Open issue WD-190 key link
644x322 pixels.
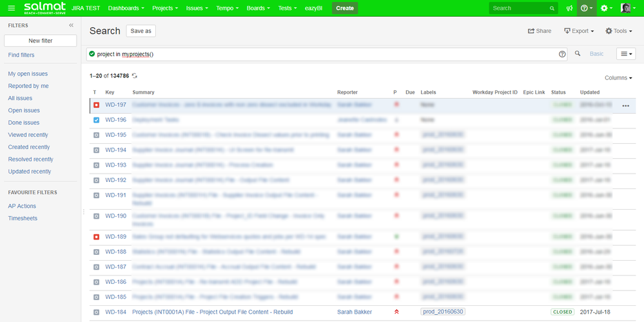(x=116, y=216)
